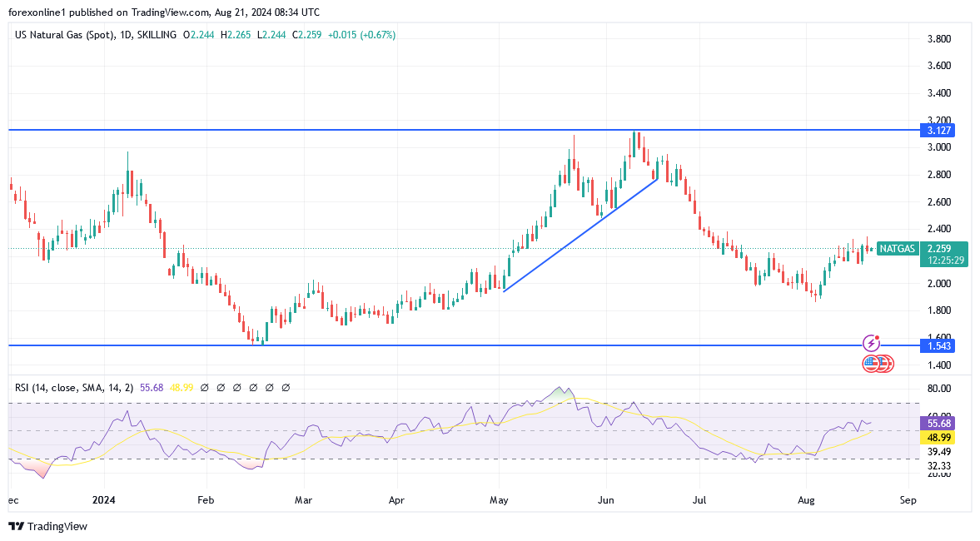The image size is (980, 541).
Task: Click the Jun label on time axis
Action: pyautogui.click(x=605, y=500)
